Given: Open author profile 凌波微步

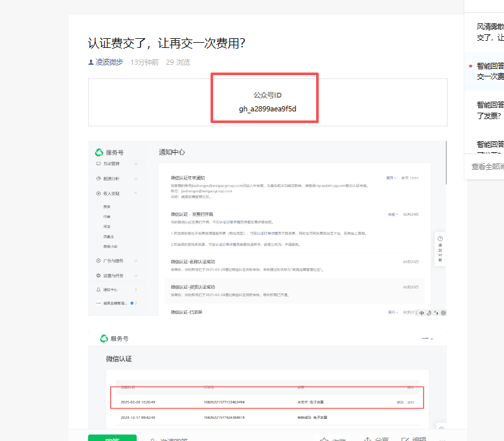Looking at the screenshot, I should 109,62.
